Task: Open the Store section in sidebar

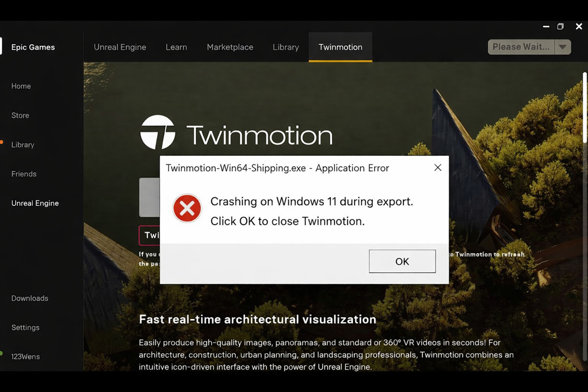Action: click(x=19, y=115)
